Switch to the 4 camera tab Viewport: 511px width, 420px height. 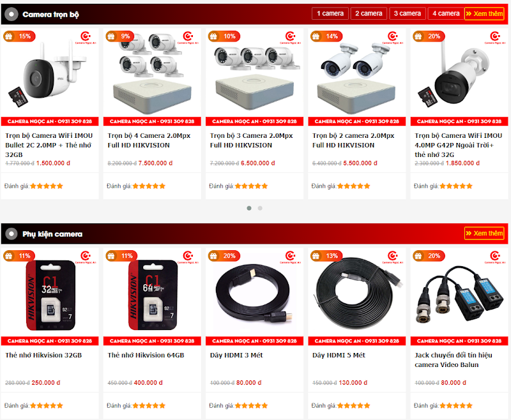446,13
